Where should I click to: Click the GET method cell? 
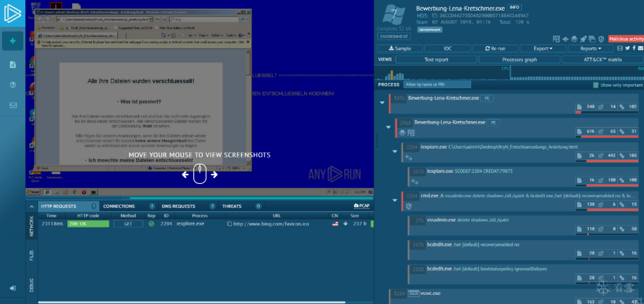pyautogui.click(x=129, y=224)
